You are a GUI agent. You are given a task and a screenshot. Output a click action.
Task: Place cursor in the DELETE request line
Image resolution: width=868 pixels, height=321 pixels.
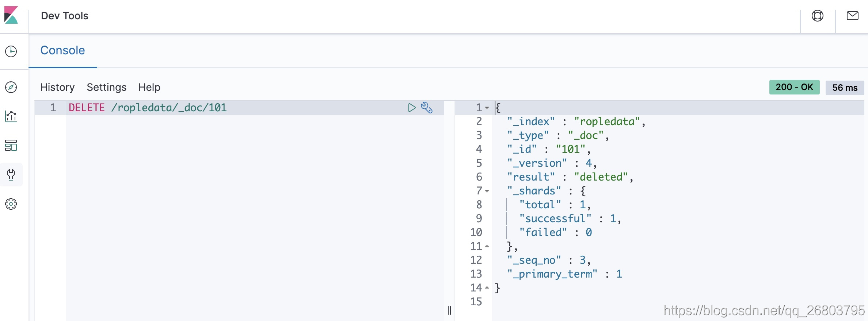[148, 108]
